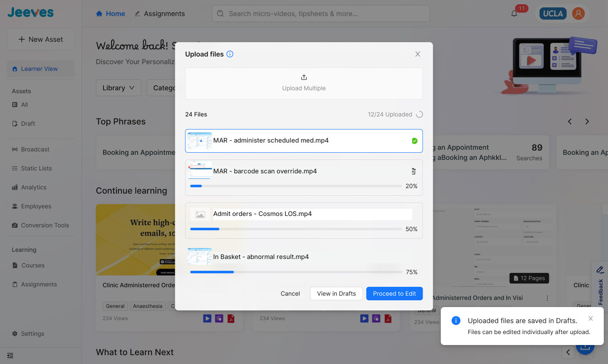
Task: Open the Category dropdown
Action: [x=161, y=88]
